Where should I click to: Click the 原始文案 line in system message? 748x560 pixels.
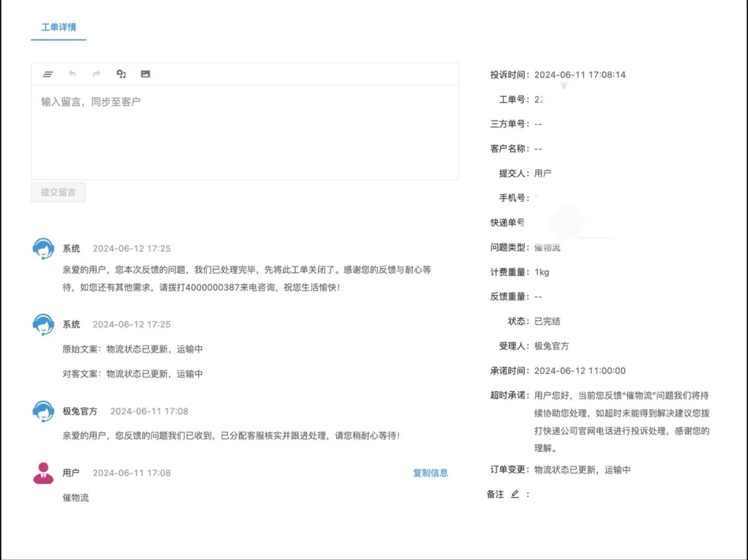(132, 350)
